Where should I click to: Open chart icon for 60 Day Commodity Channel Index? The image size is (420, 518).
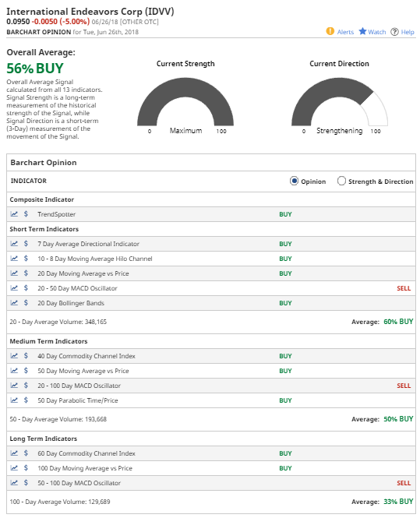click(x=14, y=453)
